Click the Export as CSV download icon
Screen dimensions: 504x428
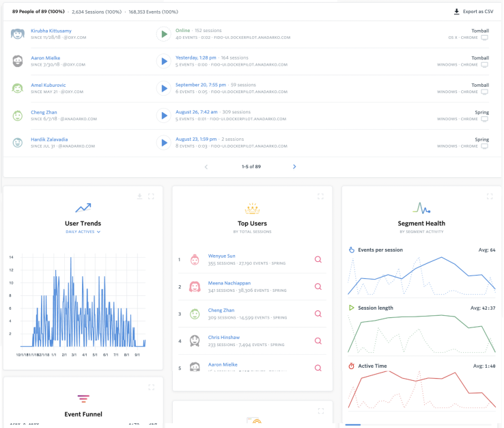(x=456, y=12)
